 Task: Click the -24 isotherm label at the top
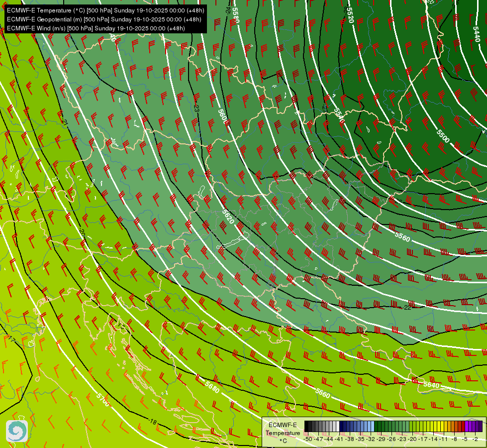(x=229, y=10)
